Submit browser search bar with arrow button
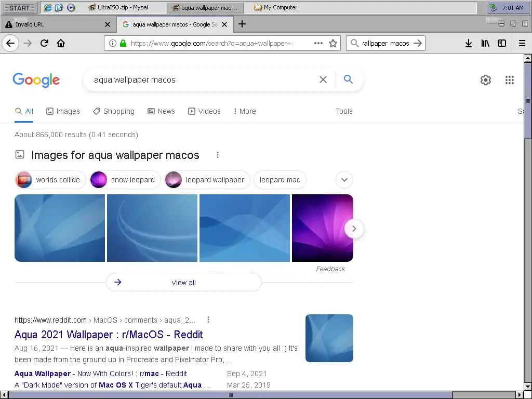Viewport: 532px width, 399px height. click(x=418, y=44)
